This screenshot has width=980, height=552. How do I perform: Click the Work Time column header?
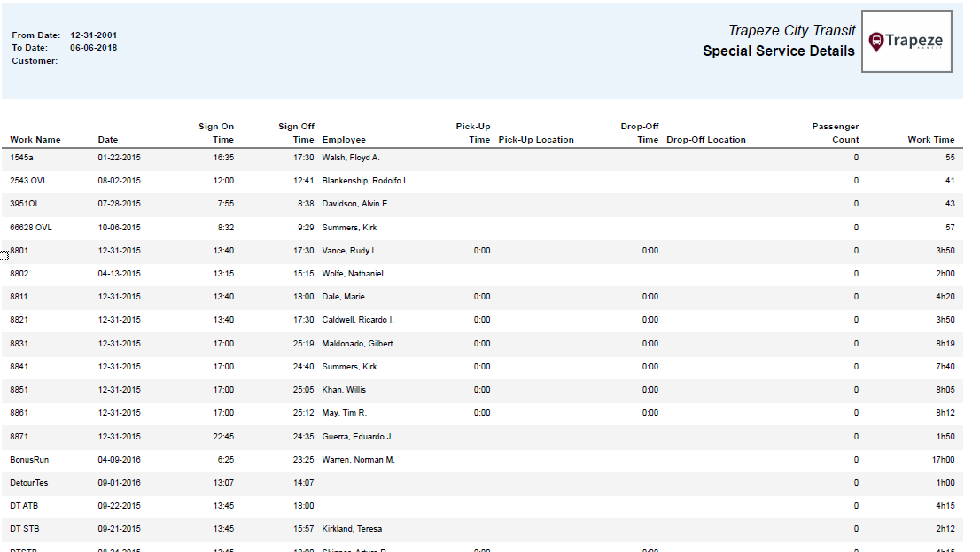click(930, 140)
